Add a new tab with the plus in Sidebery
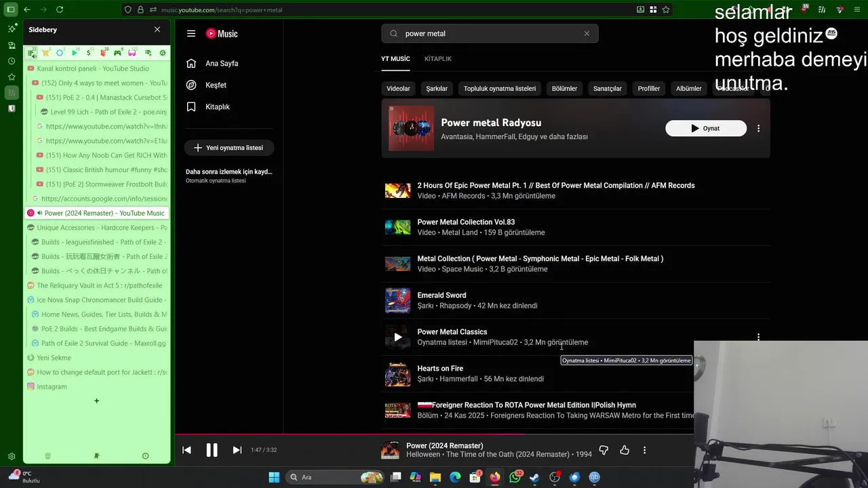Screen dimensions: 868x488 [96, 401]
